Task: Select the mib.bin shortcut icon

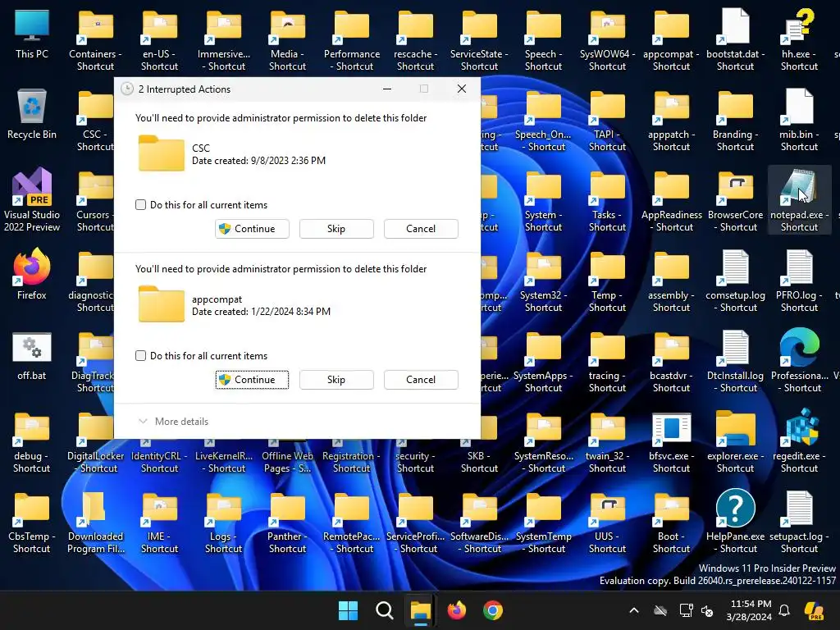Action: pyautogui.click(x=799, y=119)
